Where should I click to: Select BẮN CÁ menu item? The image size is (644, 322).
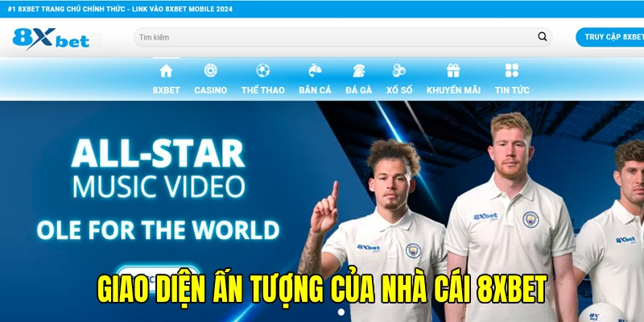pos(315,90)
